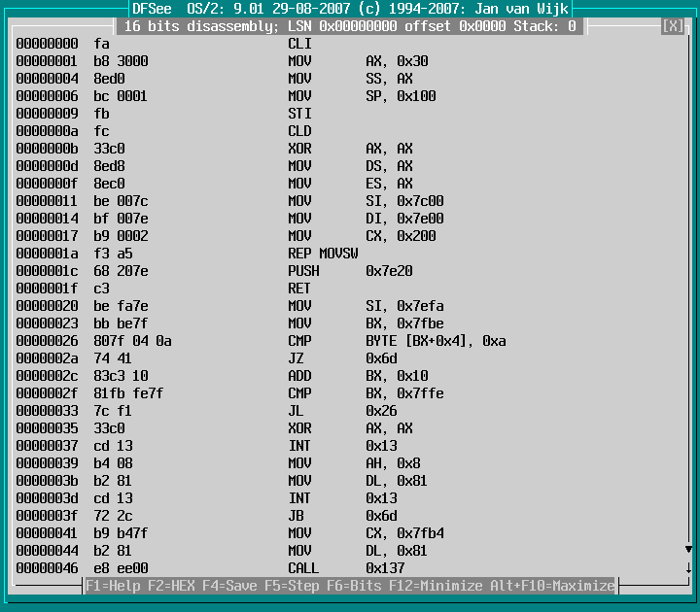
Task: Click the [X] close box of disassembly window
Action: pos(673,26)
